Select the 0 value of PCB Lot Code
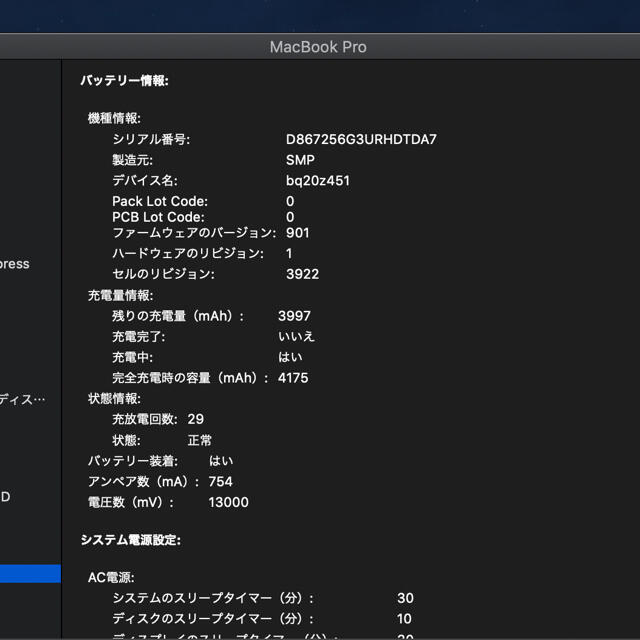Image resolution: width=640 pixels, height=640 pixels. [290, 217]
